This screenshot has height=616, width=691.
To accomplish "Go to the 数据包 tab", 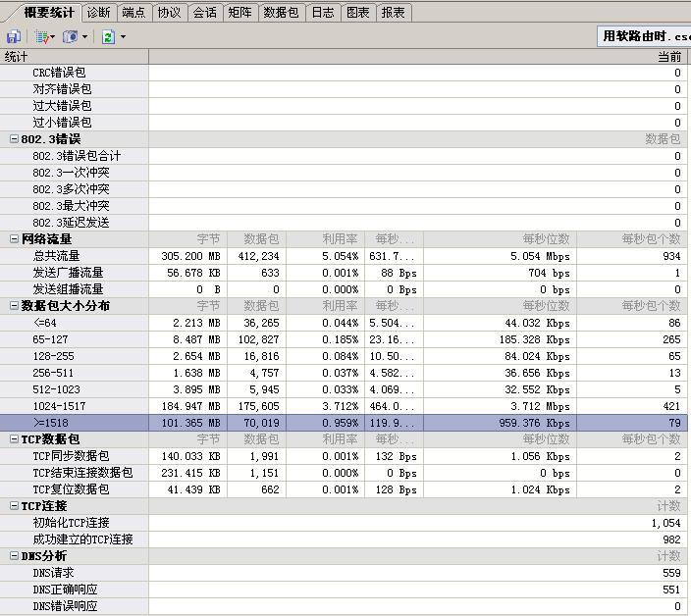I will pos(281,13).
